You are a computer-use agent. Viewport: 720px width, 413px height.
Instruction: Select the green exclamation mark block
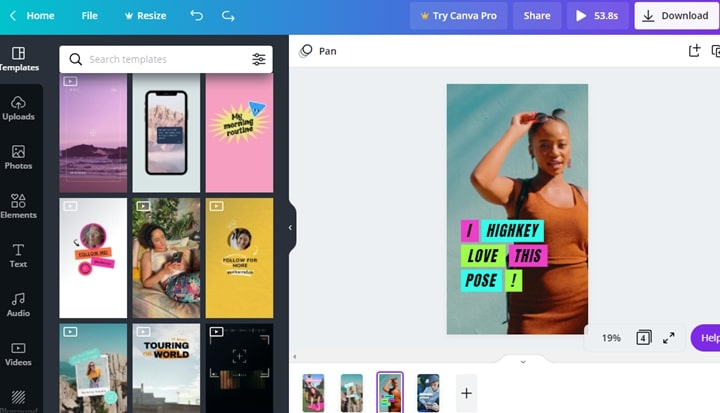point(513,280)
